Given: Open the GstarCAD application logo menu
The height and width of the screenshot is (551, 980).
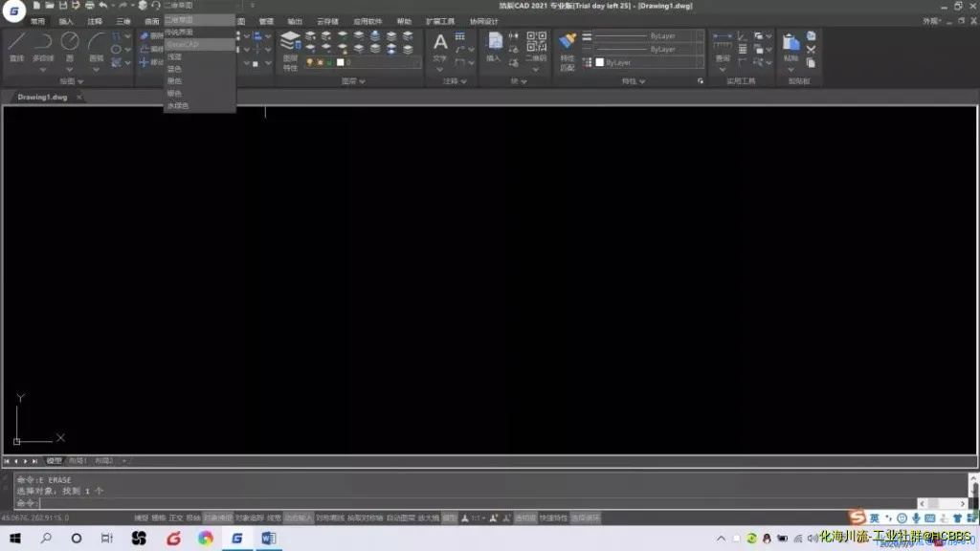Looking at the screenshot, I should click(x=13, y=11).
